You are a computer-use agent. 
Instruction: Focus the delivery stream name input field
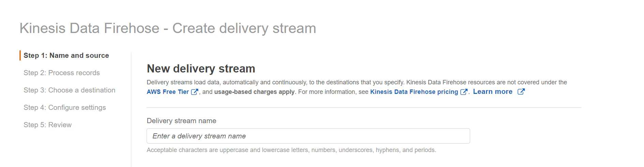308,136
